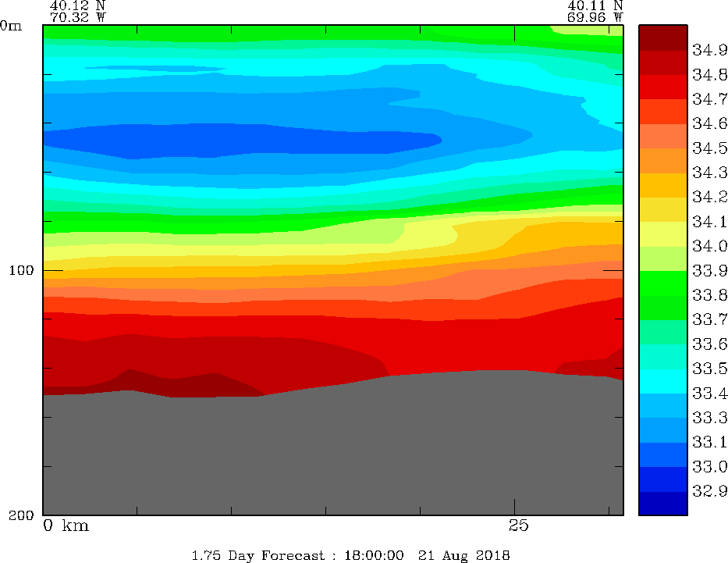Click the 70.32 W start longitude label

coord(77,18)
